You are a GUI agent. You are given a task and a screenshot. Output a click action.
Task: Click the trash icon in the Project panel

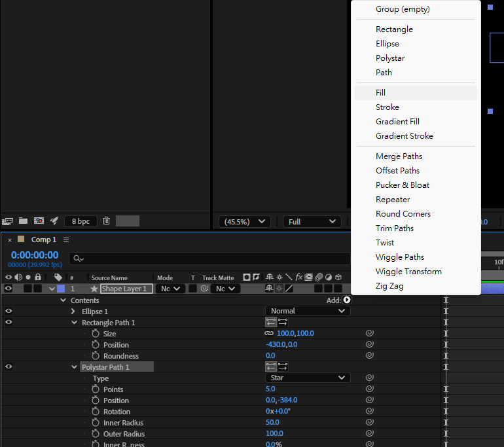click(x=107, y=221)
